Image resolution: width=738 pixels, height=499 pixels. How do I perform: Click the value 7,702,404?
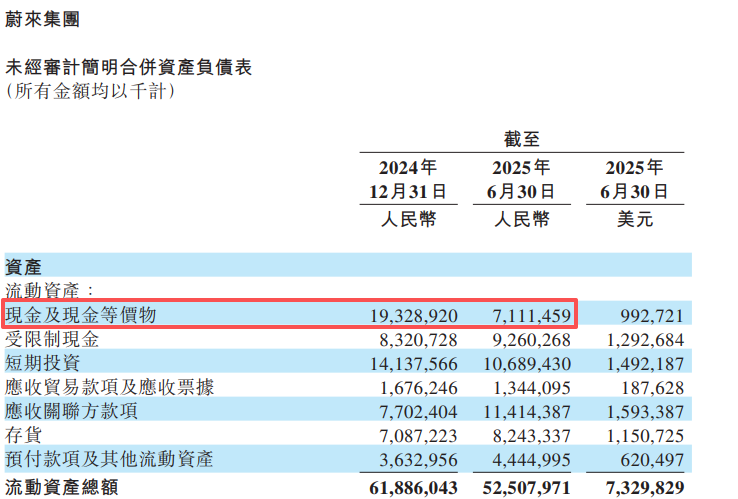pyautogui.click(x=418, y=412)
